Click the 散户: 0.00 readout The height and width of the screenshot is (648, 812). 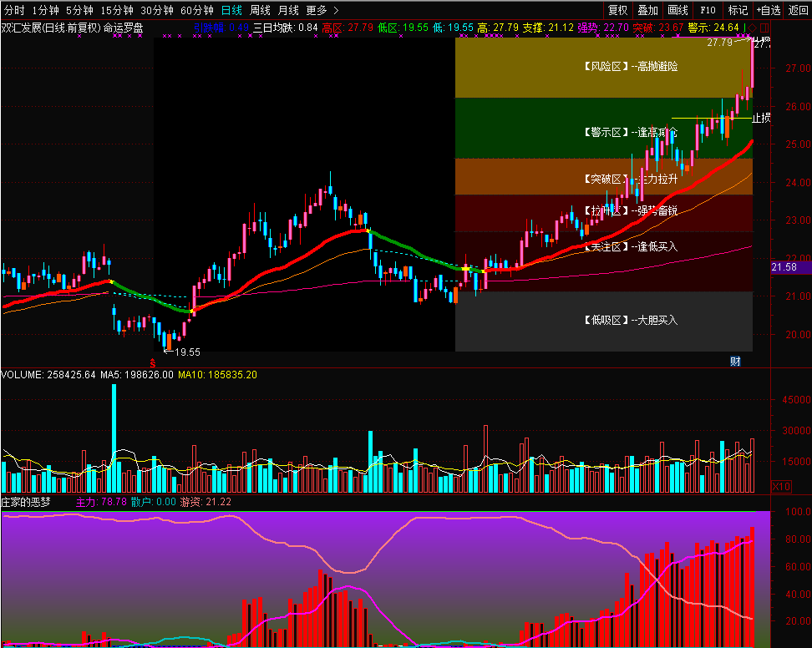153,502
